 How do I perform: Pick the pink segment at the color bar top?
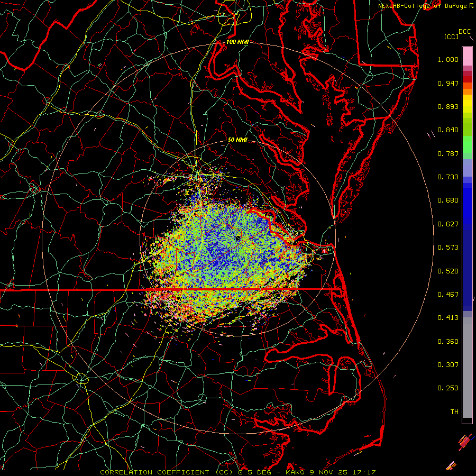467,57
